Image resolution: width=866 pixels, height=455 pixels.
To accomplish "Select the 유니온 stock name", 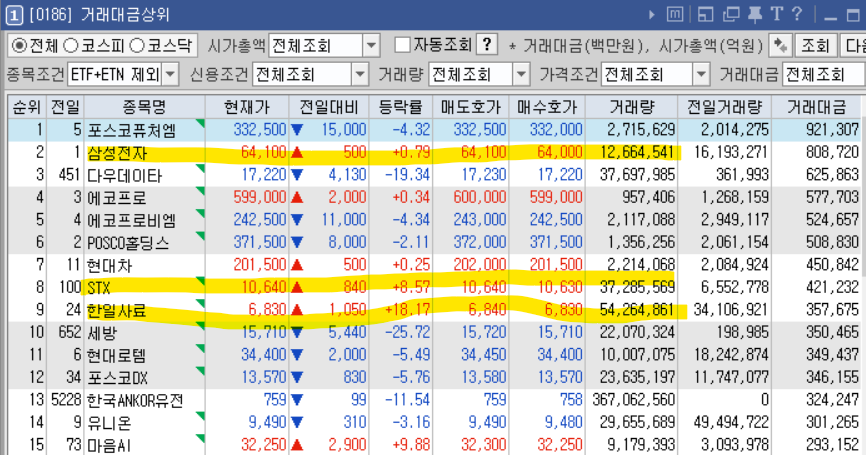I will coord(109,423).
